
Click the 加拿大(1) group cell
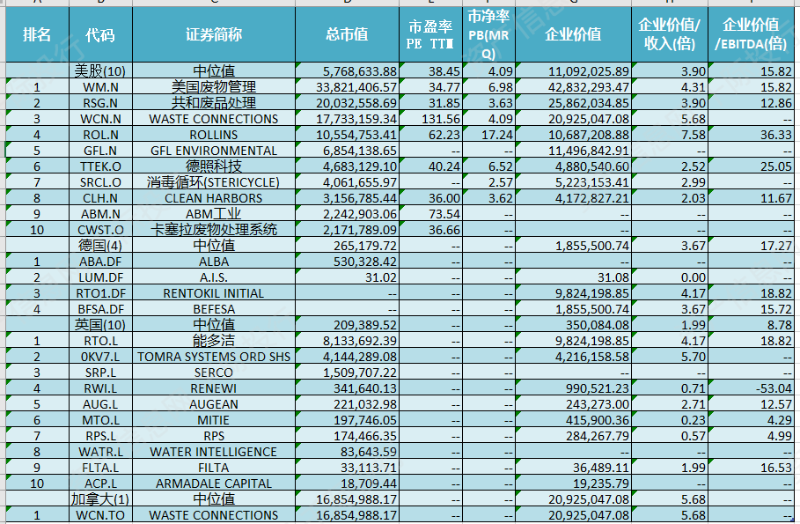[x=101, y=498]
